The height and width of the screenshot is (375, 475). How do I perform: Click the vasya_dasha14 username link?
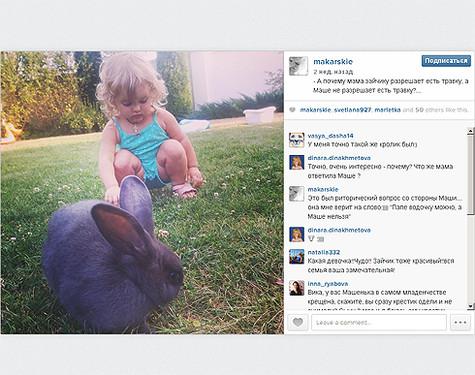tap(330, 136)
